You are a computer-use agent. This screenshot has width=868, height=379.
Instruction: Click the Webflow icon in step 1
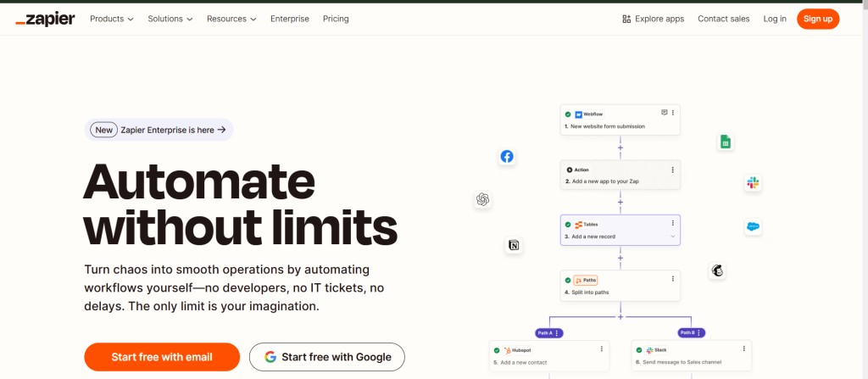tap(578, 114)
